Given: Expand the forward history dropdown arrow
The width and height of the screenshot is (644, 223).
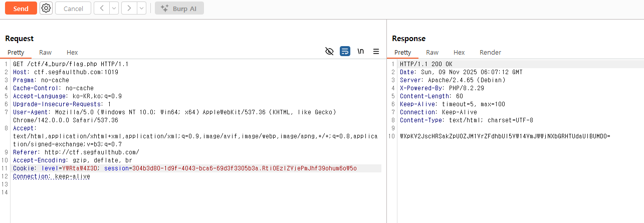Looking at the screenshot, I should coord(141,9).
